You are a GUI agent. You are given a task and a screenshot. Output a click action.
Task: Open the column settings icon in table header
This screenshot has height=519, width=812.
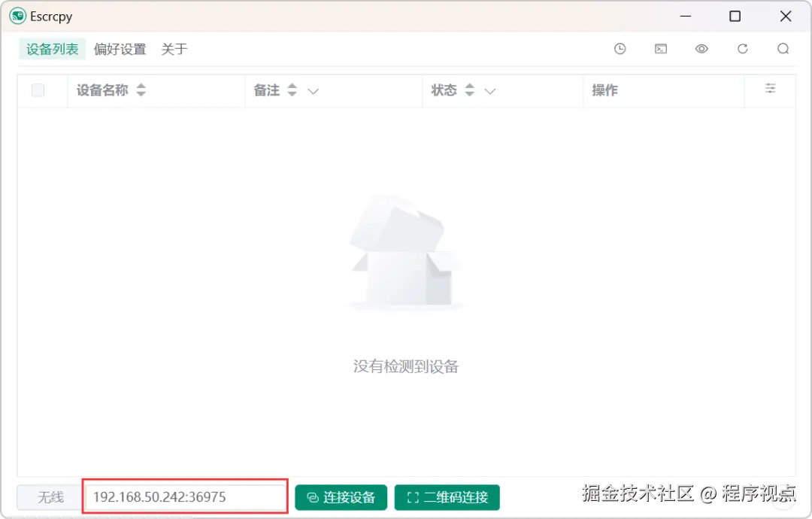770,88
